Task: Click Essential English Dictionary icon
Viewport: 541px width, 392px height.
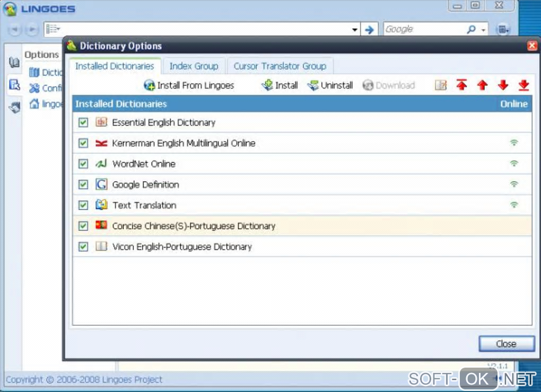Action: pos(101,122)
